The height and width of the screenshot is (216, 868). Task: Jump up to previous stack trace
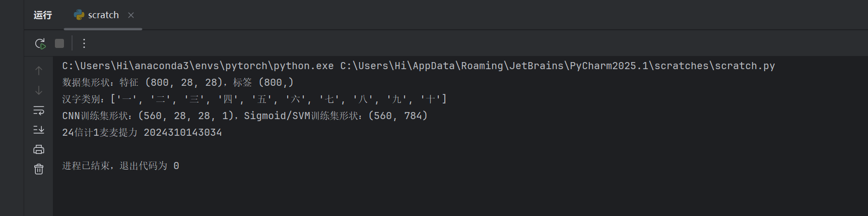pyautogui.click(x=39, y=71)
